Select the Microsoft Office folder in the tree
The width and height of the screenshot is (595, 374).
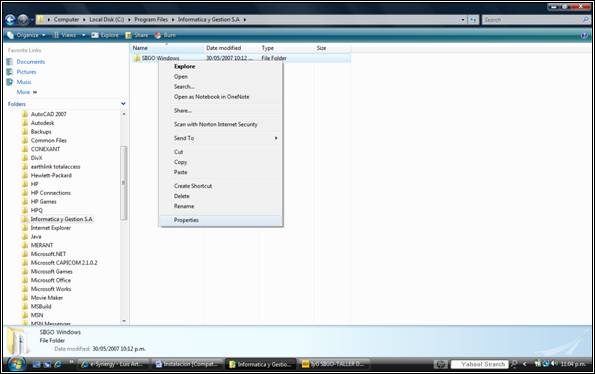click(50, 280)
